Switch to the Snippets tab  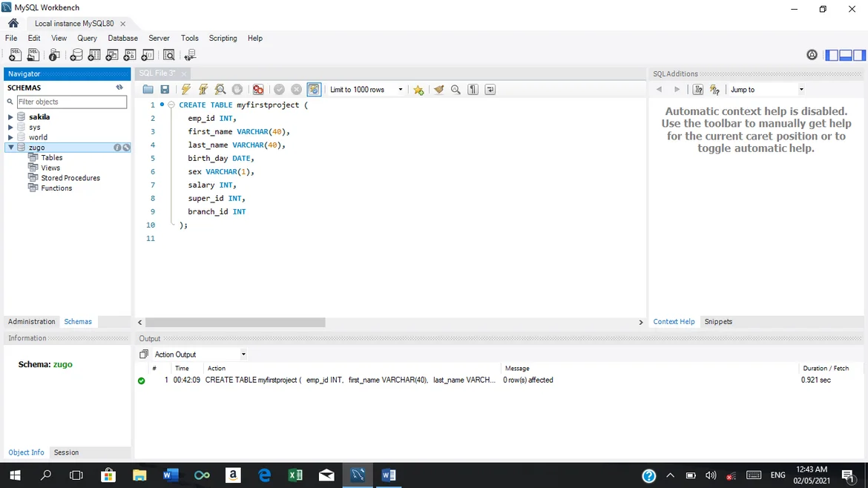[717, 322]
